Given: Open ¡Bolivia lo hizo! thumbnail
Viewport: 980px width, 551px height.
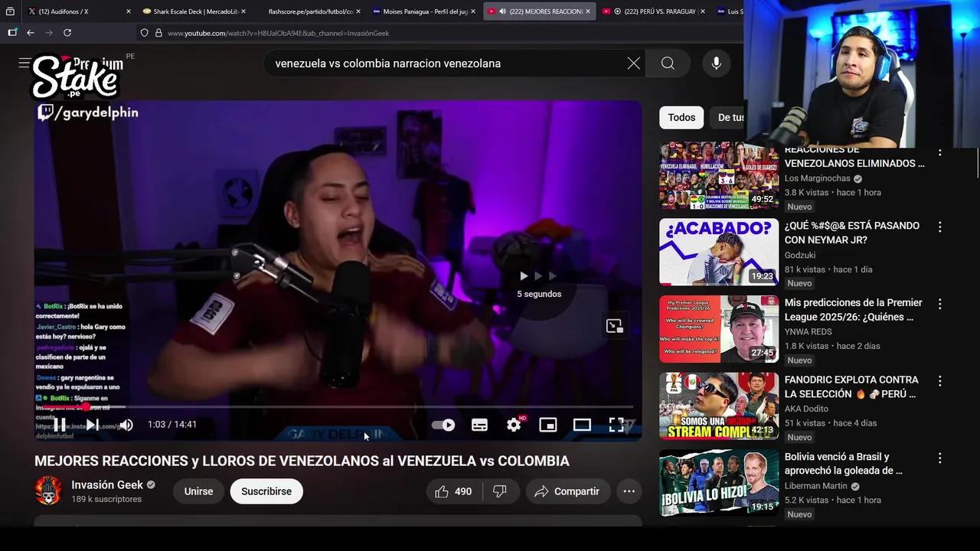Looking at the screenshot, I should 719,483.
